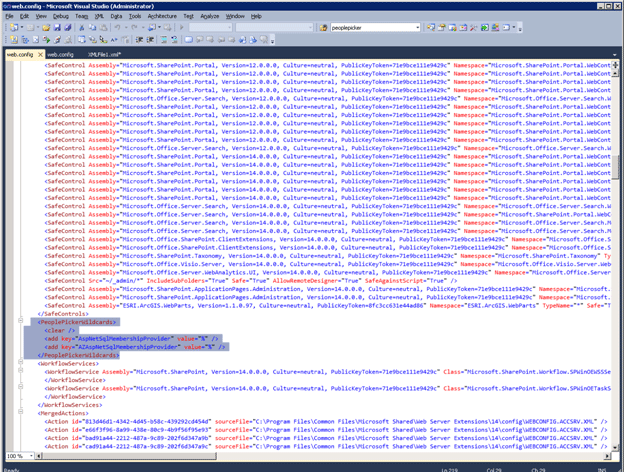
Task: Collapse the PeoplePickerWildcards outline node
Action: [20, 320]
